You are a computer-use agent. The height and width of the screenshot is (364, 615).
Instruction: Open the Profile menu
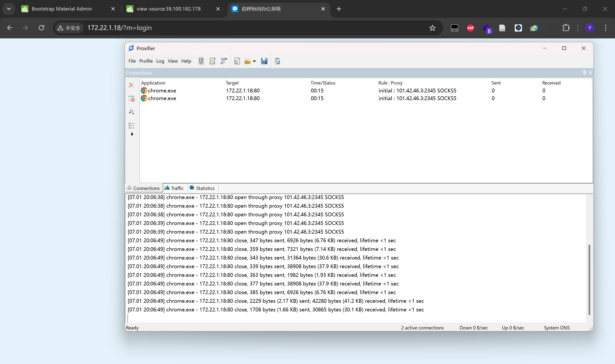[x=146, y=61]
